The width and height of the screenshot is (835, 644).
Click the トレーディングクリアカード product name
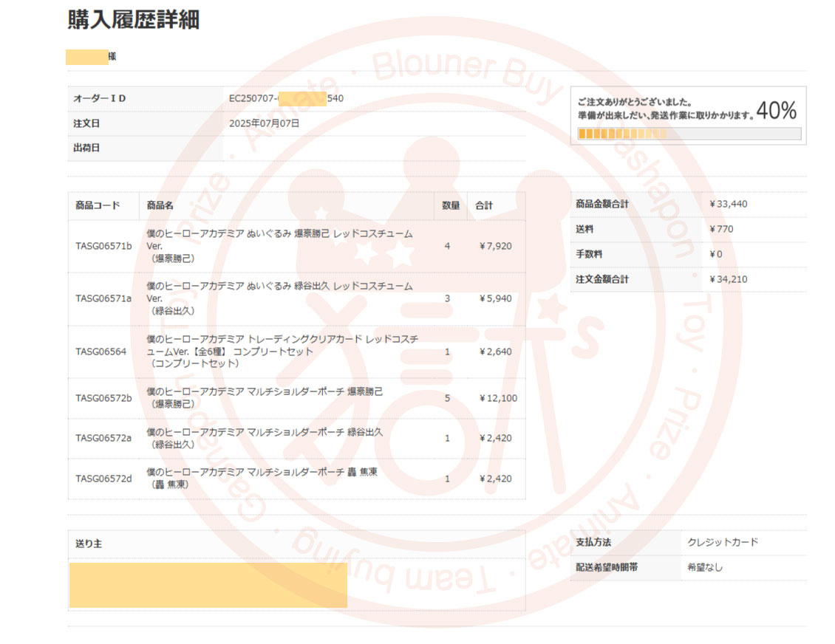[283, 352]
